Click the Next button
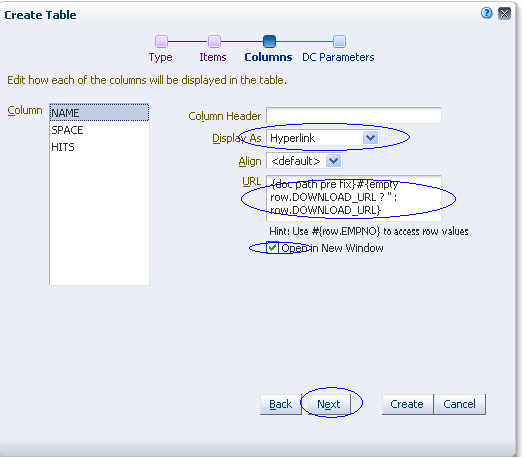Screen dimensions: 524x458 329,404
